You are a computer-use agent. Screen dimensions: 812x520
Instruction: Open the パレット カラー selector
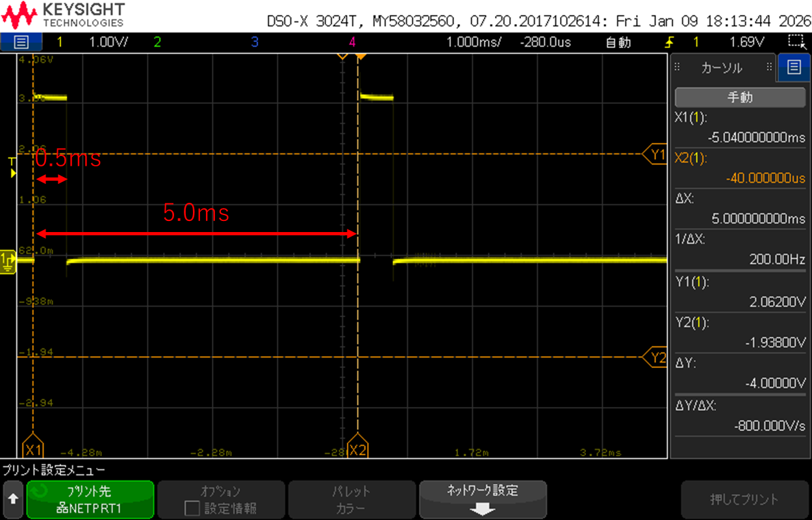351,499
